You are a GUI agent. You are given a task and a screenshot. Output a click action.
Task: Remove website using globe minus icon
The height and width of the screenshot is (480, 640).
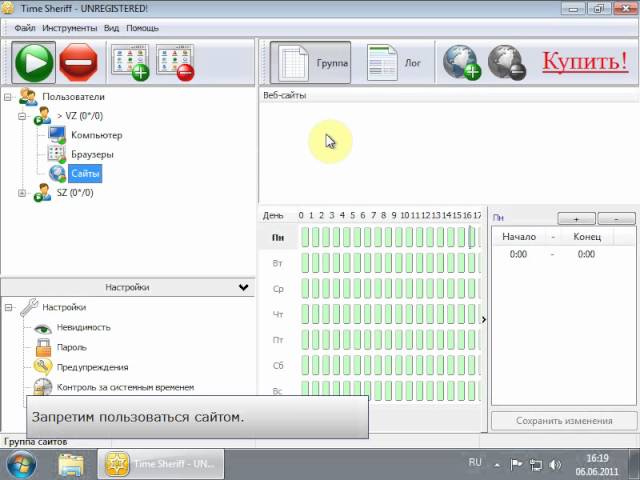507,62
